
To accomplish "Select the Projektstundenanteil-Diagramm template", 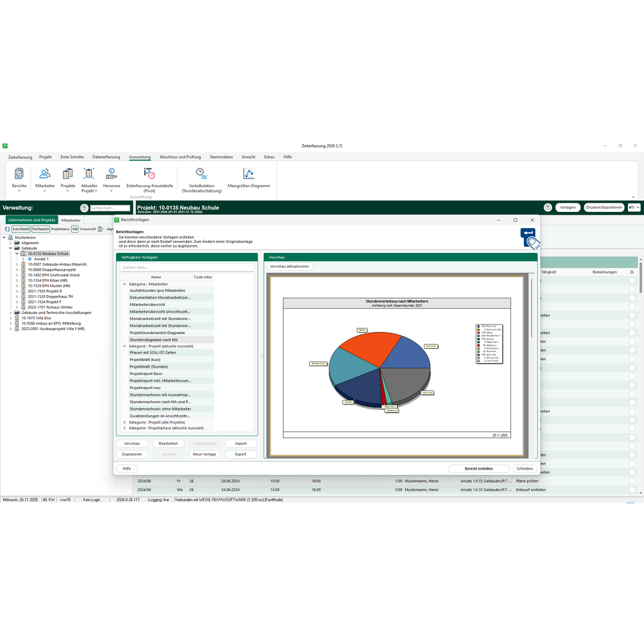I will [x=171, y=333].
